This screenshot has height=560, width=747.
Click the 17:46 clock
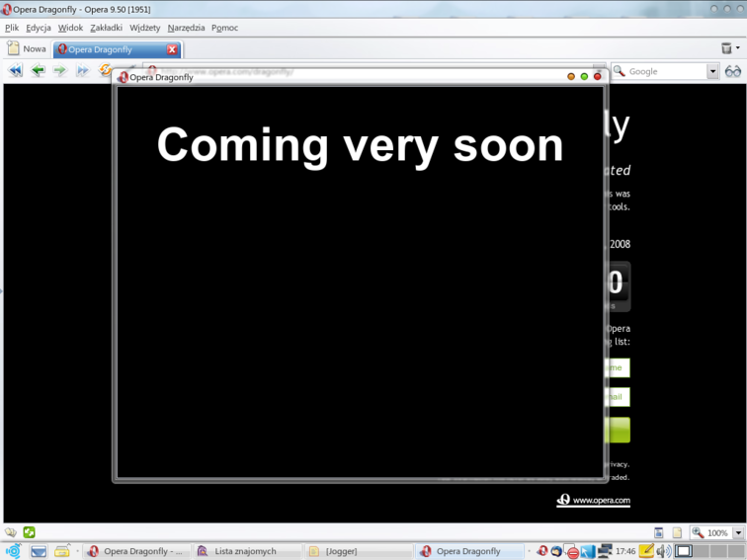[625, 551]
